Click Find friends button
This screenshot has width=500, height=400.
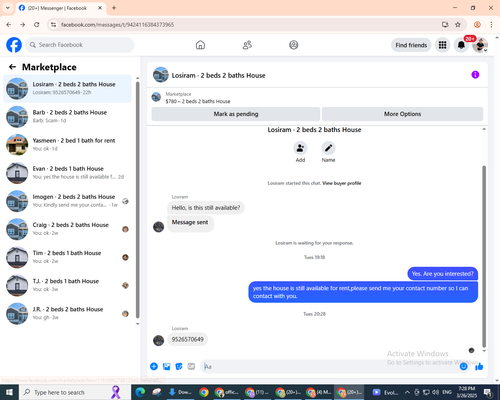pyautogui.click(x=411, y=45)
